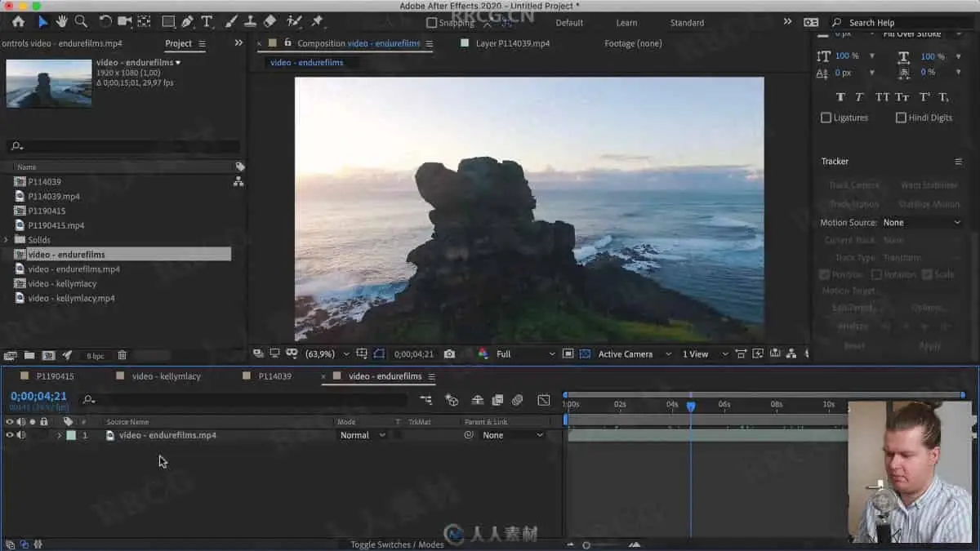This screenshot has height=551, width=980.
Task: Click the Eraser tool
Action: [x=269, y=21]
